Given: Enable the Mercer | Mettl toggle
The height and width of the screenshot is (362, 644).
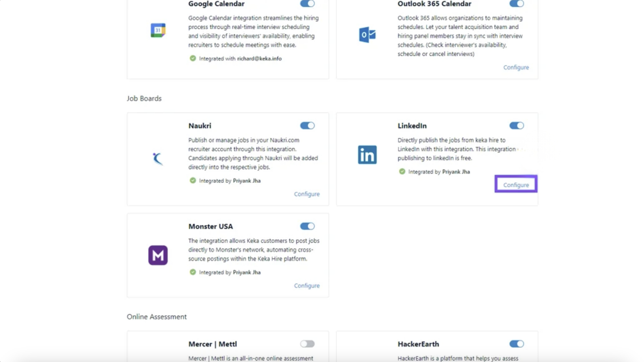Looking at the screenshot, I should coord(307,344).
